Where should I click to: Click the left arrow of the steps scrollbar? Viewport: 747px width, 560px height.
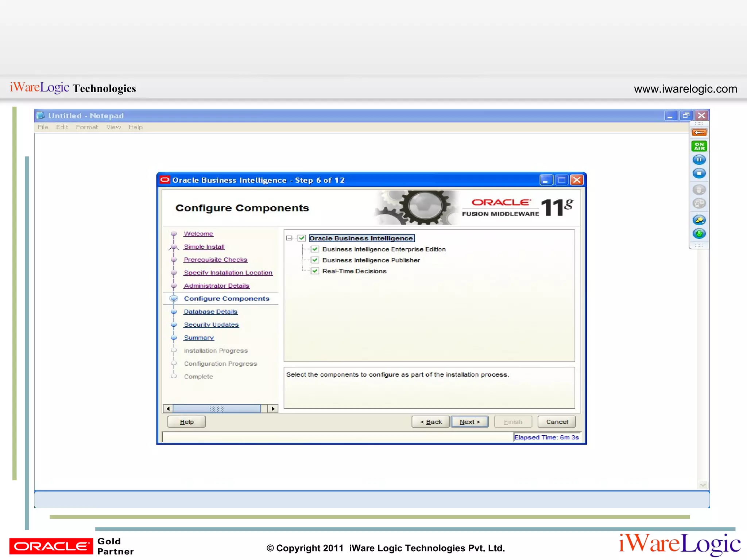[x=168, y=409]
